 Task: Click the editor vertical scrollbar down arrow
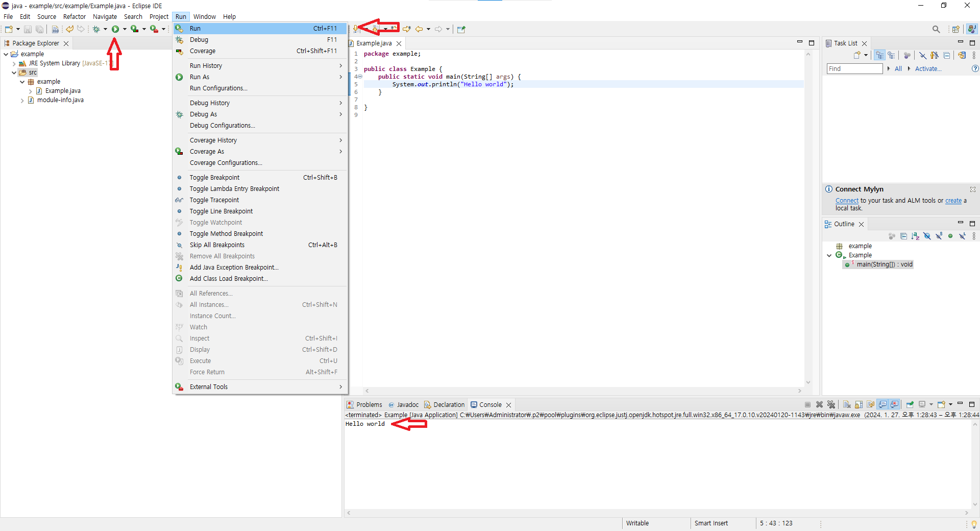point(808,382)
